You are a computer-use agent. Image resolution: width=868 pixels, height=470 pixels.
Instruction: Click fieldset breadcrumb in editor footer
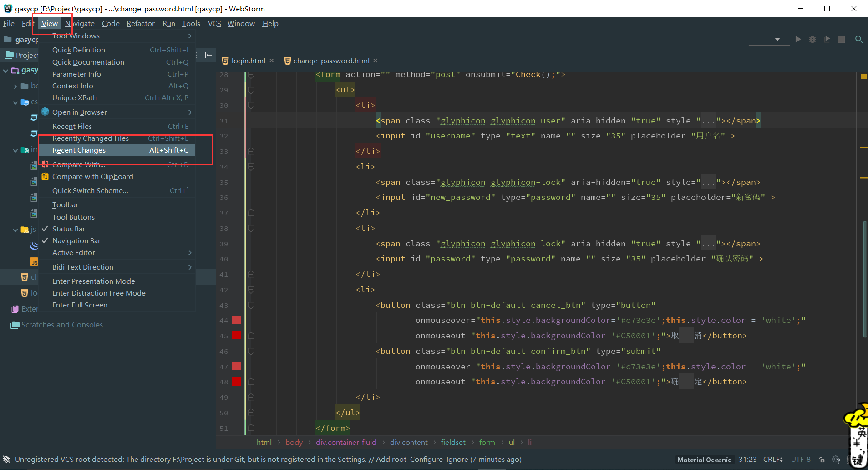(x=453, y=442)
